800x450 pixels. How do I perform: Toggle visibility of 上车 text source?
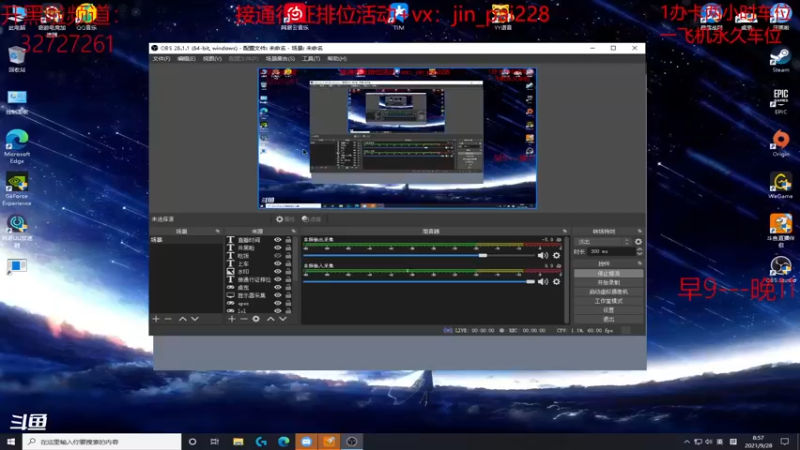coord(278,264)
